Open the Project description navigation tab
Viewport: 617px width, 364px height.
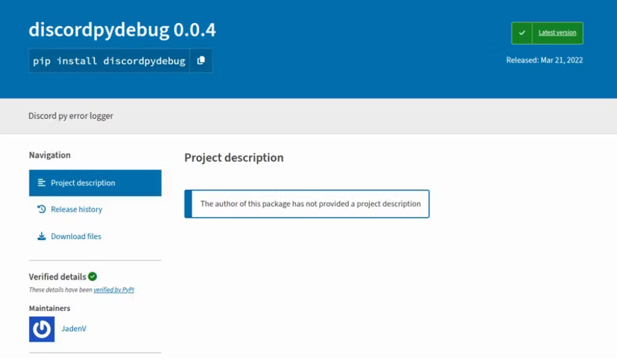[x=95, y=183]
